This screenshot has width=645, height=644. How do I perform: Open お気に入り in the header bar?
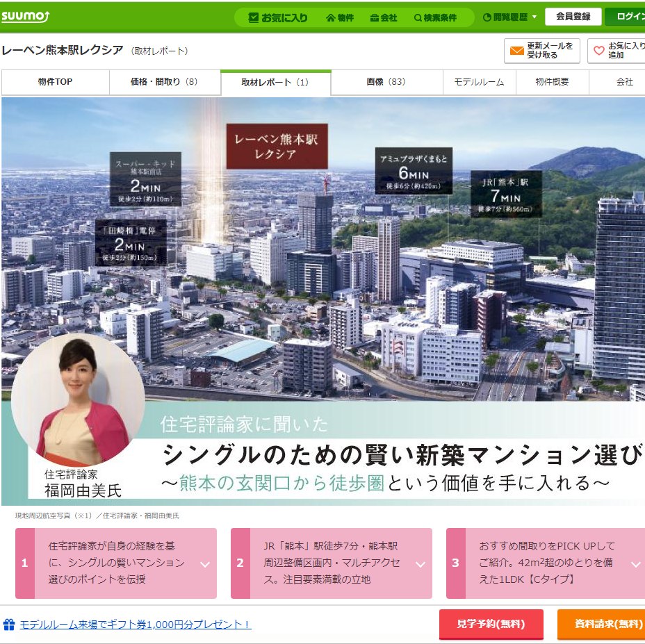(278, 17)
